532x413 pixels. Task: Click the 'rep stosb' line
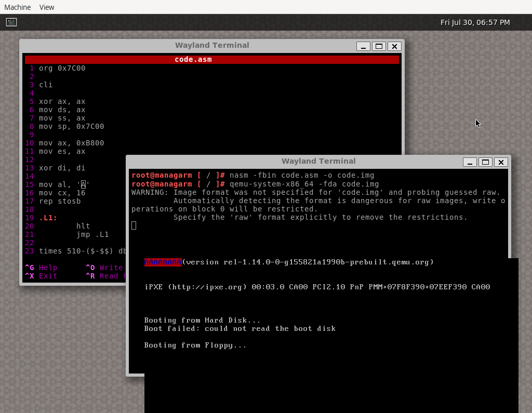pos(60,201)
